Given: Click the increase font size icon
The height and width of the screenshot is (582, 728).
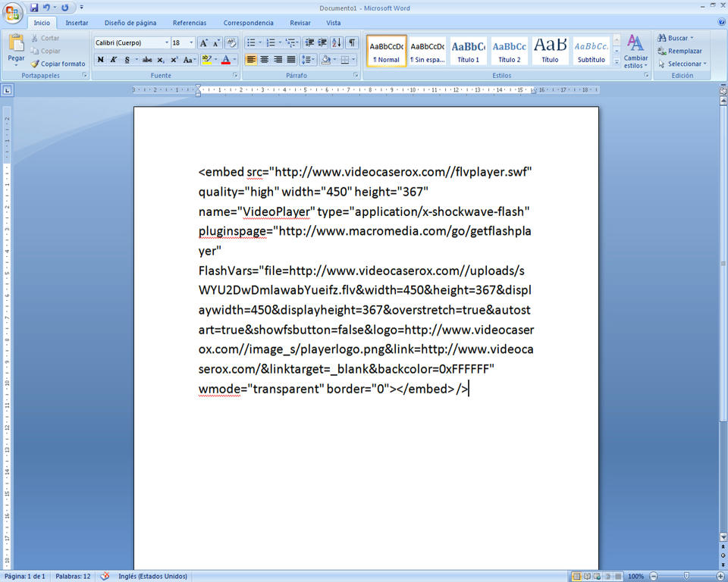Looking at the screenshot, I should pos(204,43).
